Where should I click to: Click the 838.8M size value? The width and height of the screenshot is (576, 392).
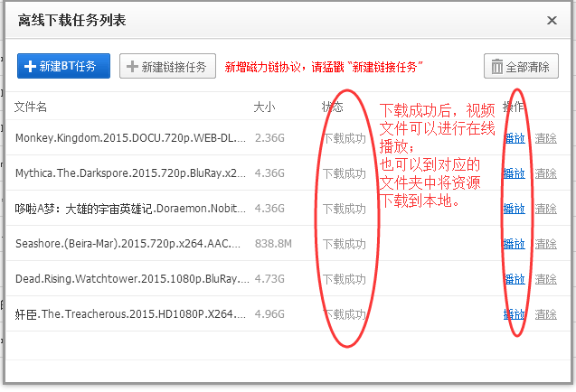273,244
